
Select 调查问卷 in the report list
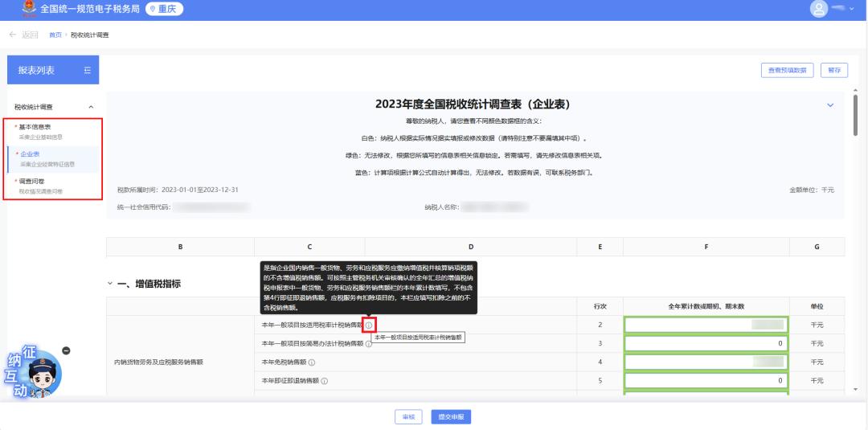pos(35,182)
